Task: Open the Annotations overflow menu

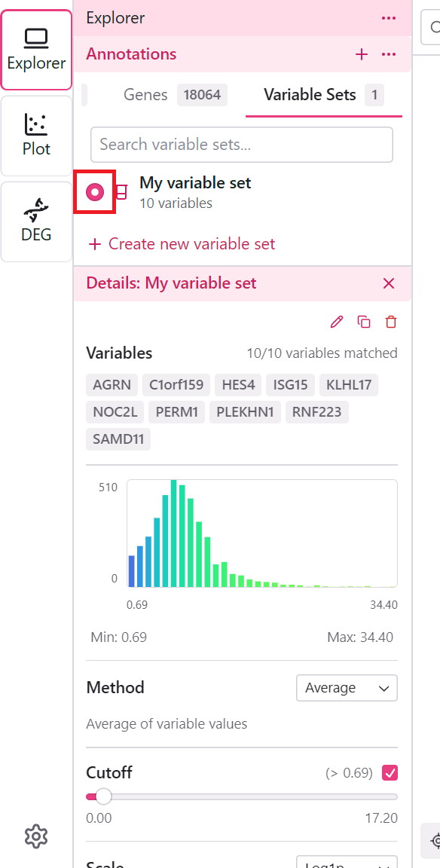Action: pos(389,54)
